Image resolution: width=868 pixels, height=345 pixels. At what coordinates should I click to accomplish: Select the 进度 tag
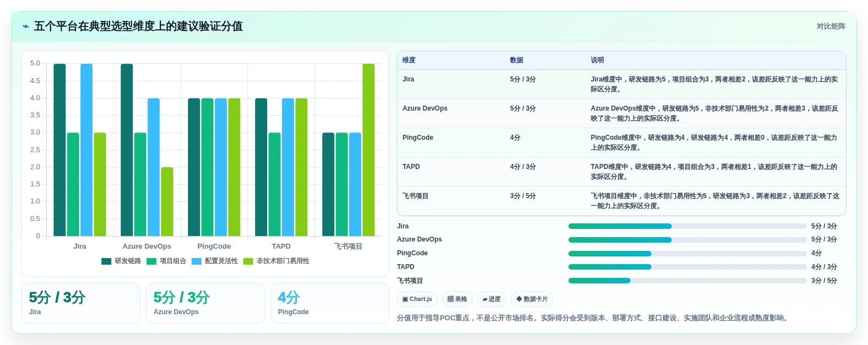[491, 299]
